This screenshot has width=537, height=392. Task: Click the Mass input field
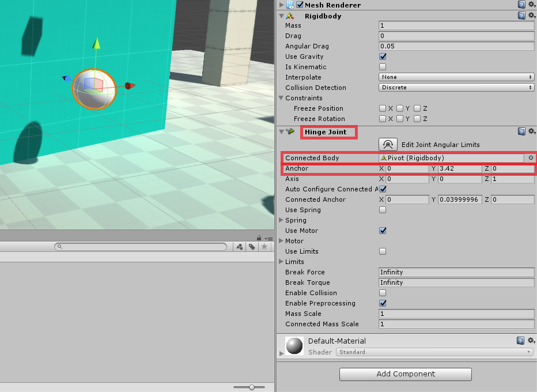pyautogui.click(x=456, y=25)
